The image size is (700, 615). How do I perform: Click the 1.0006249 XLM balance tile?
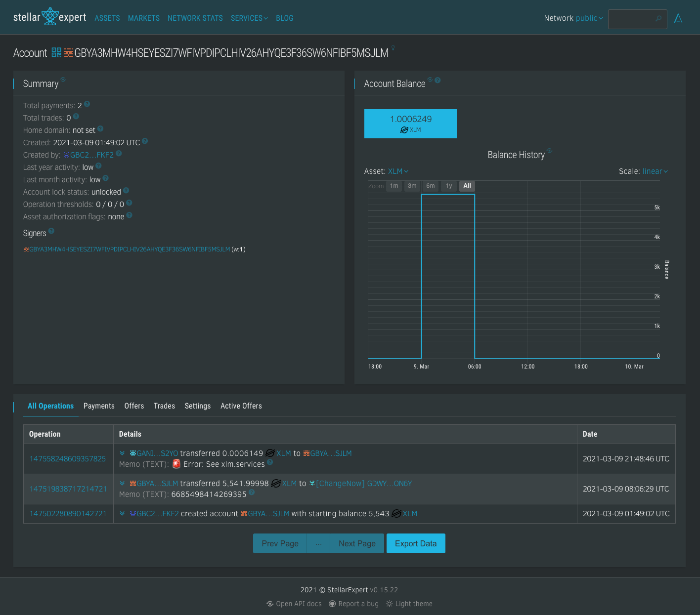[410, 123]
